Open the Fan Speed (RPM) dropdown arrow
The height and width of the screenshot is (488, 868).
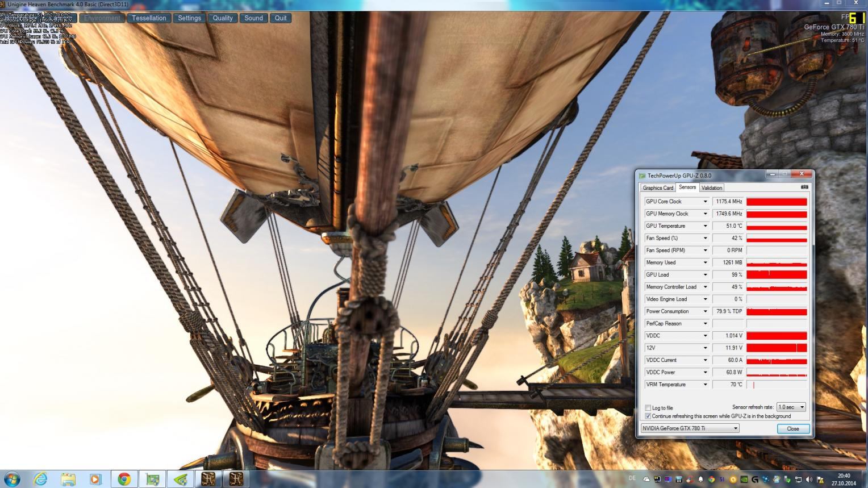(x=705, y=251)
